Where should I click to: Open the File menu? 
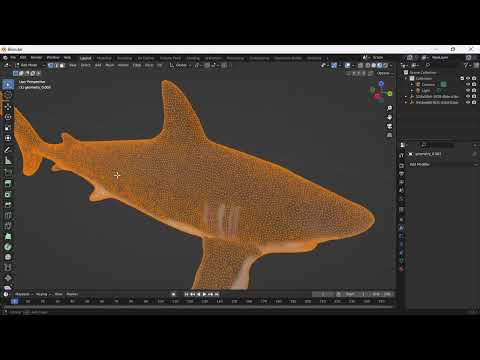(x=13, y=58)
